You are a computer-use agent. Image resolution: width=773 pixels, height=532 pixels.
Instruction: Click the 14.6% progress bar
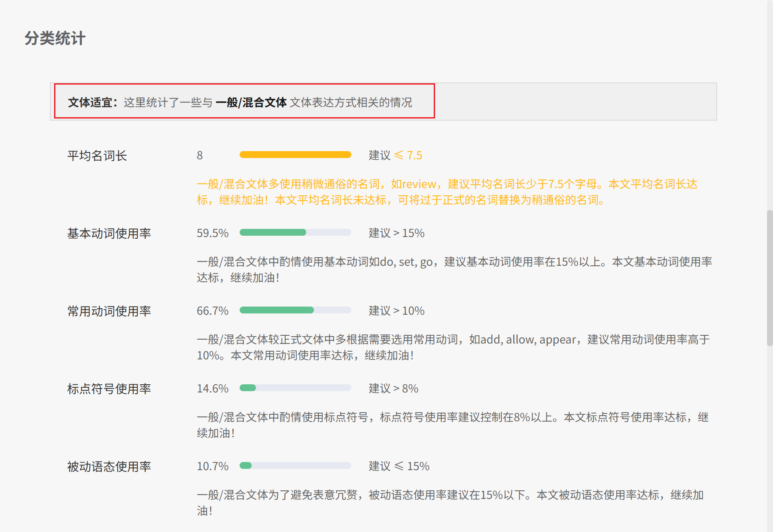click(x=295, y=388)
